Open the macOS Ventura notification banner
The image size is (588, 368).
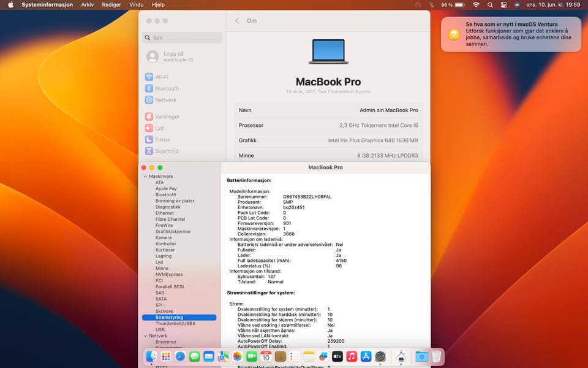click(511, 34)
